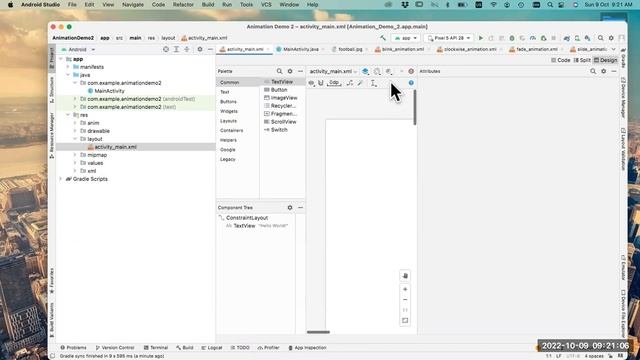Expand the mipmap folder
This screenshot has height=360, width=640.
(75, 155)
